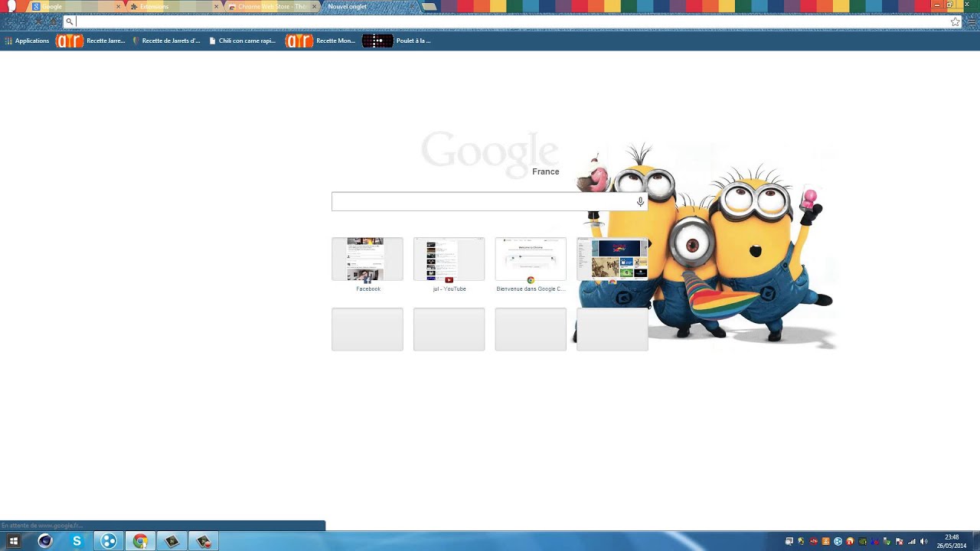980x551 pixels.
Task: Open the orange RSS feed tray icon
Action: point(825,542)
